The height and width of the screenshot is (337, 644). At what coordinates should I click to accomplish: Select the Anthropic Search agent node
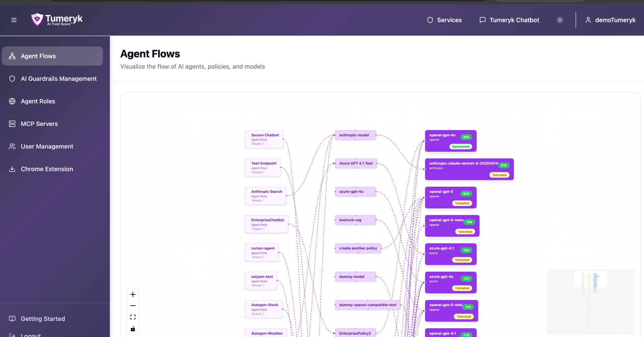(x=266, y=196)
